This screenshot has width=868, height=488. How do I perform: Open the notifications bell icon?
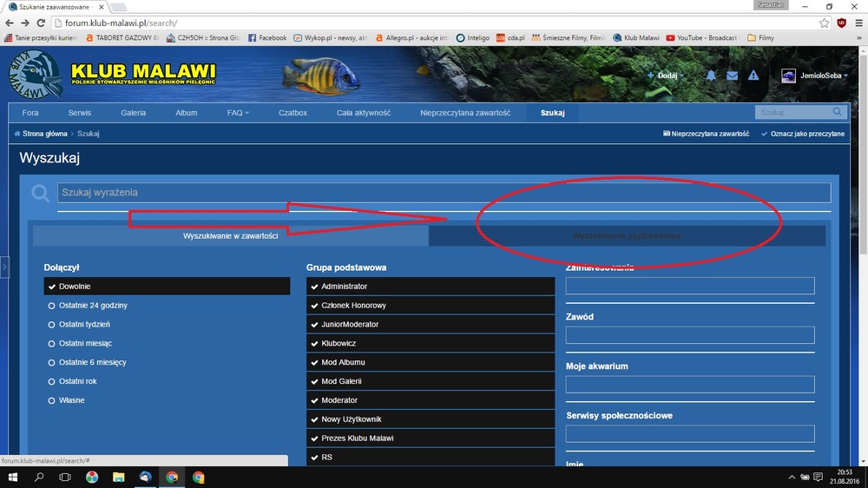tap(711, 76)
